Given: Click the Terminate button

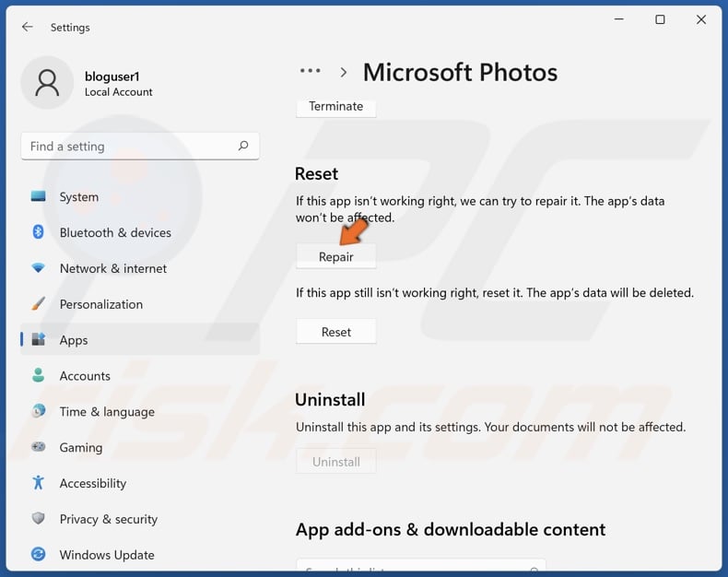Looking at the screenshot, I should pyautogui.click(x=336, y=107).
